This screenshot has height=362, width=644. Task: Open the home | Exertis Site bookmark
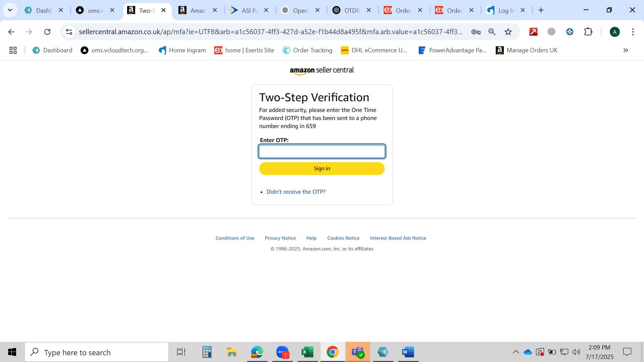(244, 50)
